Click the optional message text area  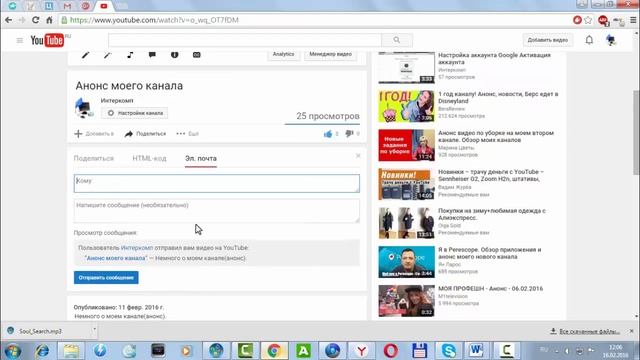pyautogui.click(x=217, y=211)
